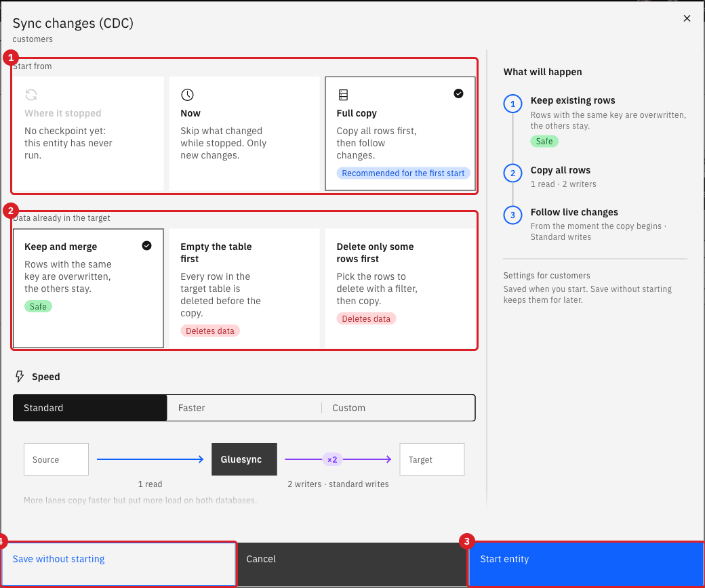The height and width of the screenshot is (588, 705).
Task: Click the Copy all rows heading
Action: (560, 170)
